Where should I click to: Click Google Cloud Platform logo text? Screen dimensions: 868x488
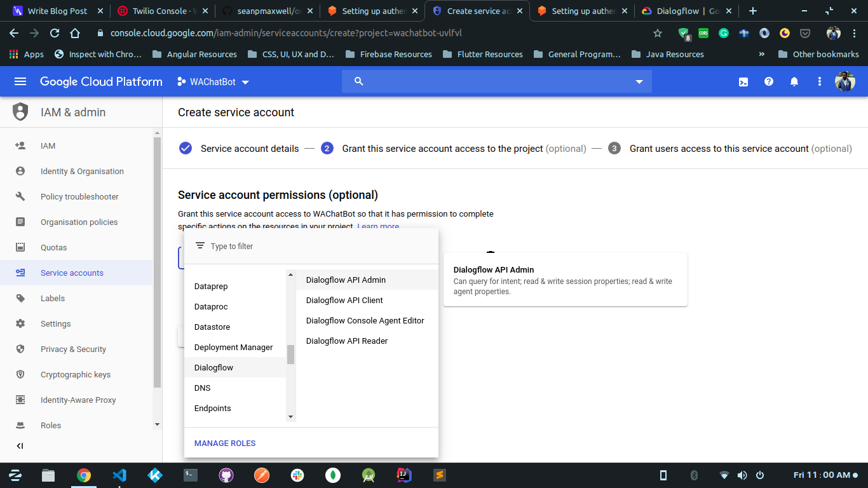(101, 81)
